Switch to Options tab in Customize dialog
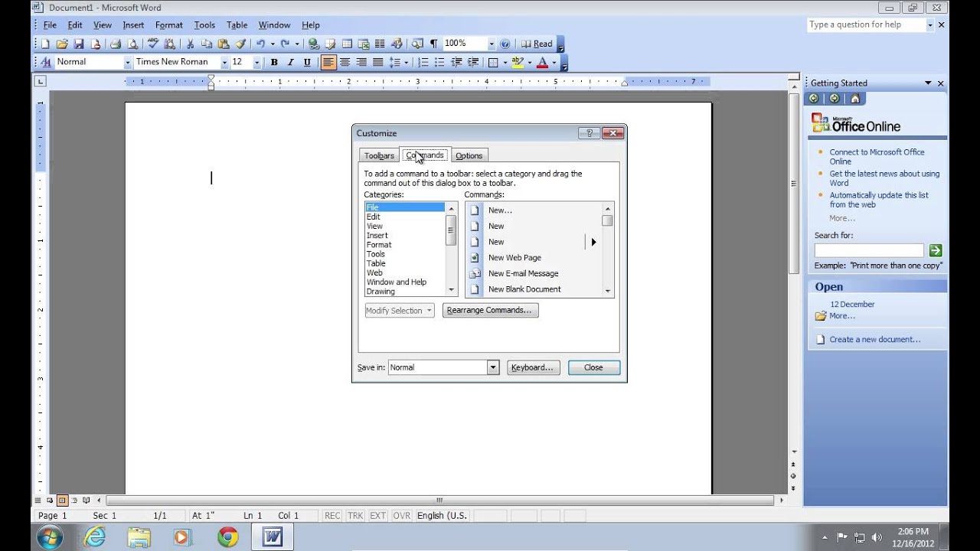This screenshot has width=980, height=551. tap(469, 155)
